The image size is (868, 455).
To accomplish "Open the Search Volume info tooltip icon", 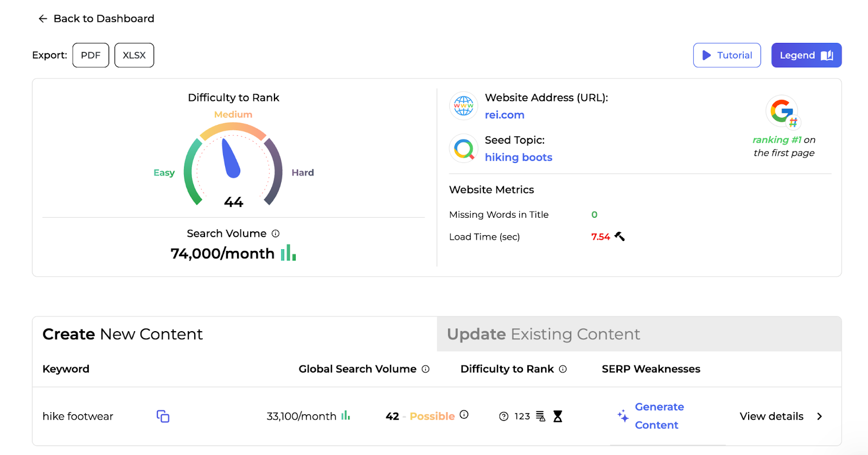I will (276, 233).
